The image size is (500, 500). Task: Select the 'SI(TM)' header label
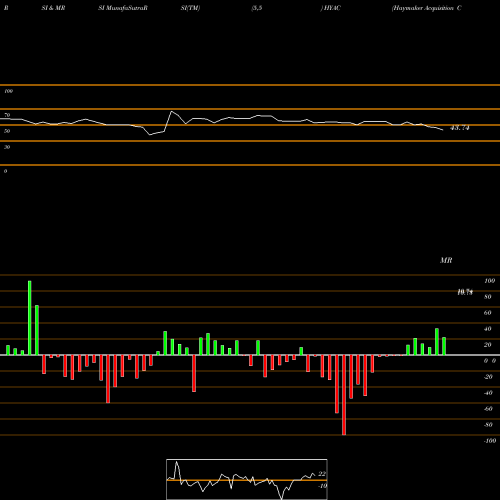[x=190, y=8]
